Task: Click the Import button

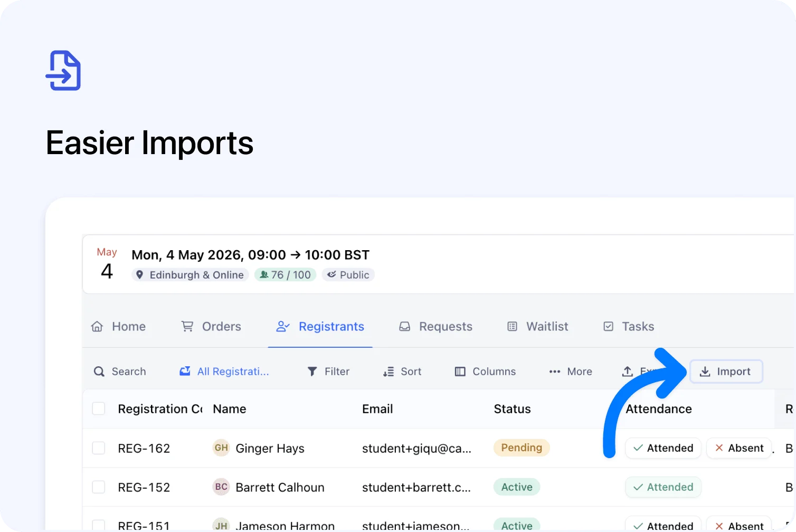Action: click(726, 372)
